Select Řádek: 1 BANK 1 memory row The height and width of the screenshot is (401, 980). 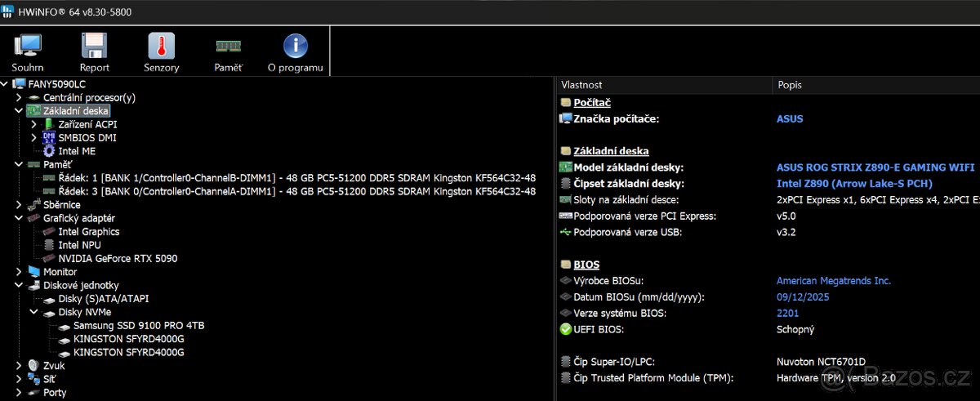[297, 177]
